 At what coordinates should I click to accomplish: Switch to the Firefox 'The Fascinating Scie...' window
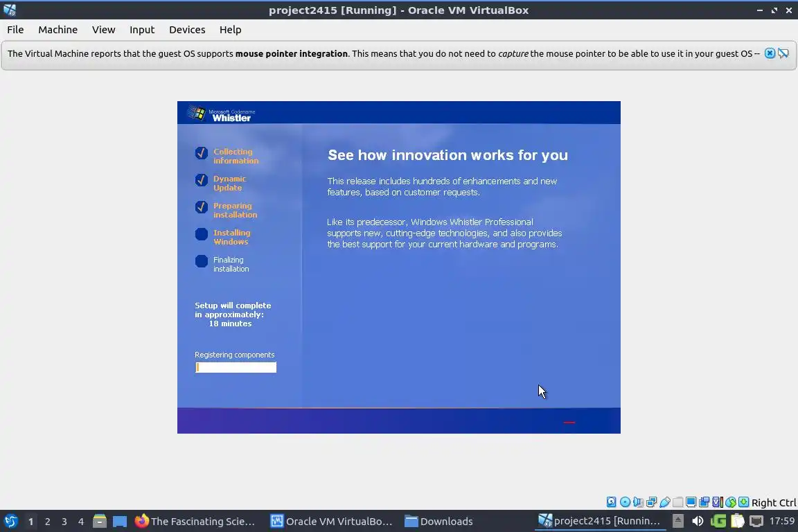195,521
